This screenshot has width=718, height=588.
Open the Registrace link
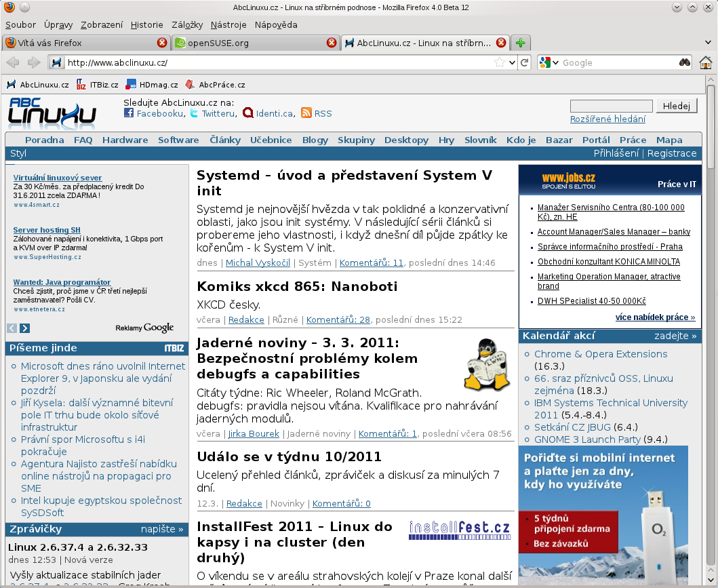[672, 153]
